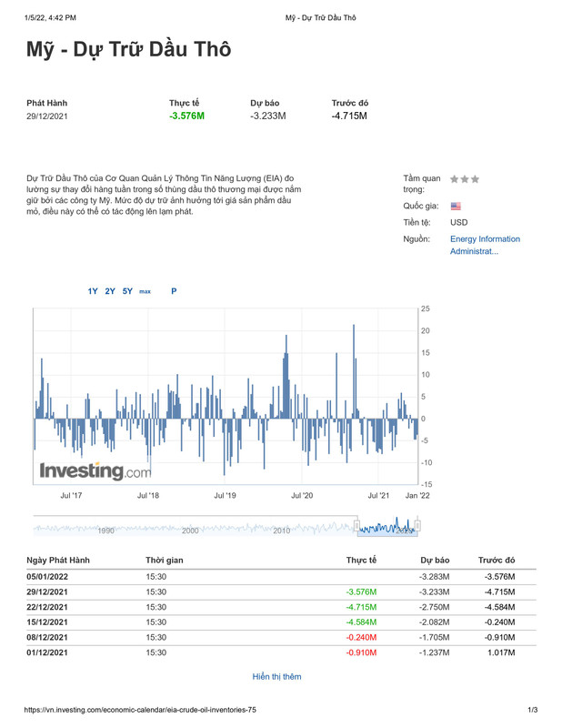Click the page URL in footer
Screen dimensions: 562x728
140,710
